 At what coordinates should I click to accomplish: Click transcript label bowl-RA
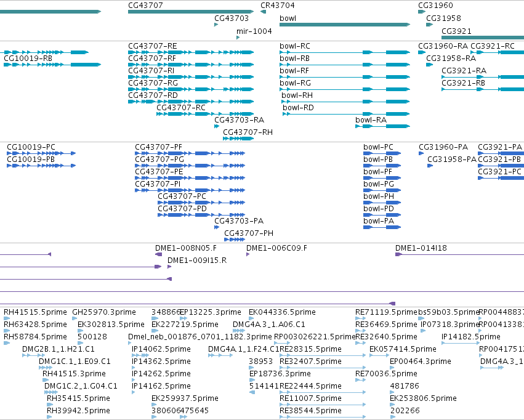coord(371,120)
